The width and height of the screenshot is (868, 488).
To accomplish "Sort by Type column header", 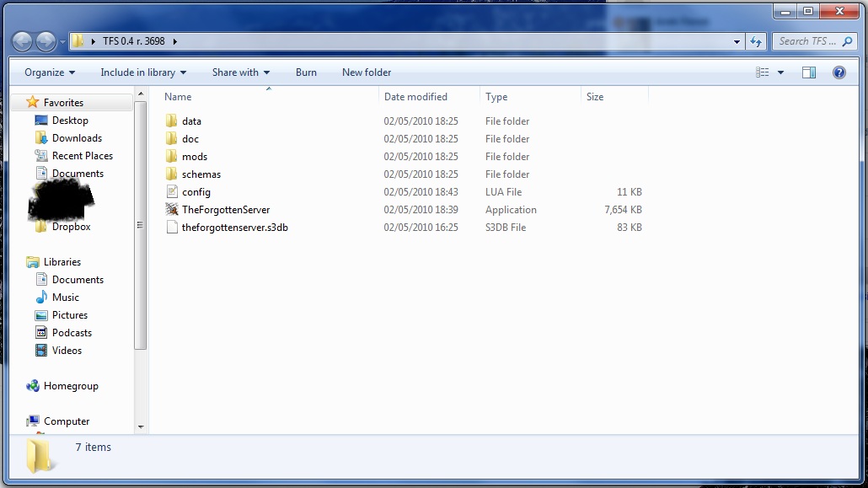I will click(x=496, y=97).
